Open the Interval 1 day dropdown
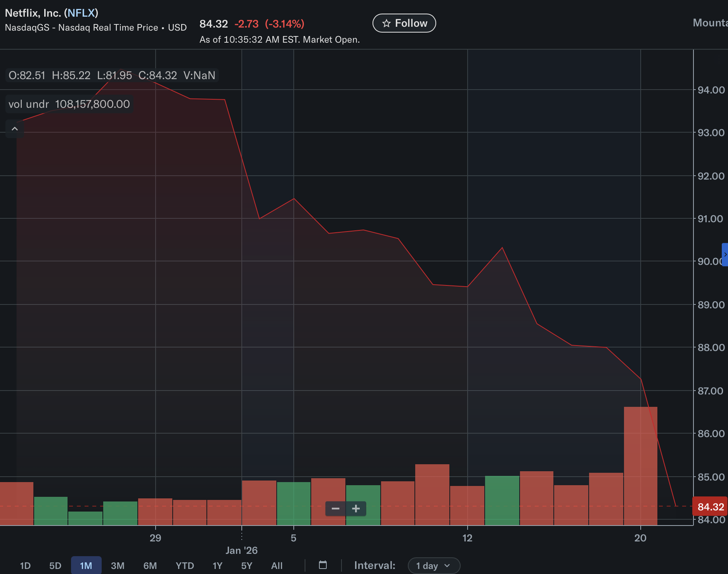 [x=433, y=565]
